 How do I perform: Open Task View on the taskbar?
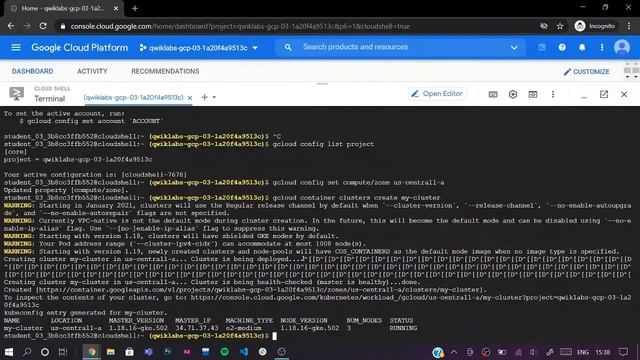tap(62, 352)
